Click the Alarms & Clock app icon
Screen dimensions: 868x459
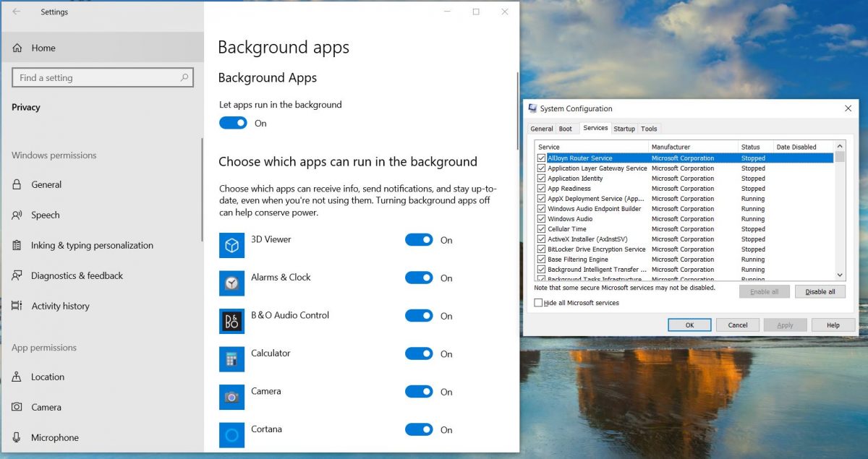pos(231,283)
